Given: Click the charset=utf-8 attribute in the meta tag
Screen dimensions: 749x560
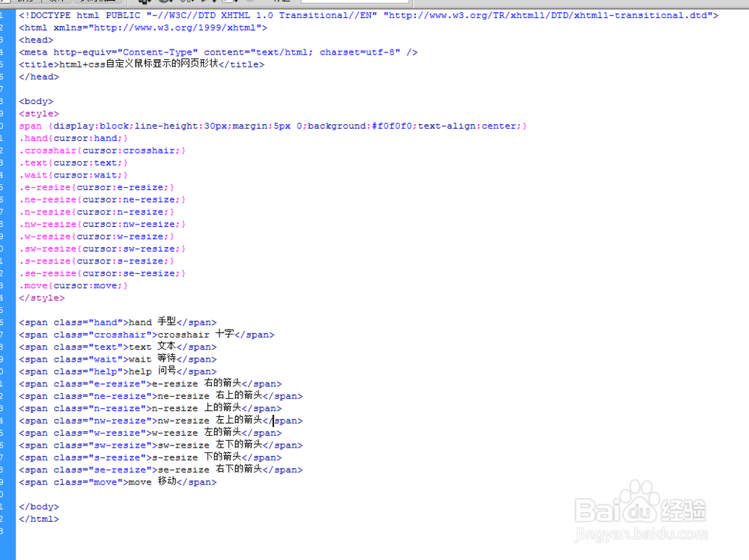Looking at the screenshot, I should [x=360, y=52].
